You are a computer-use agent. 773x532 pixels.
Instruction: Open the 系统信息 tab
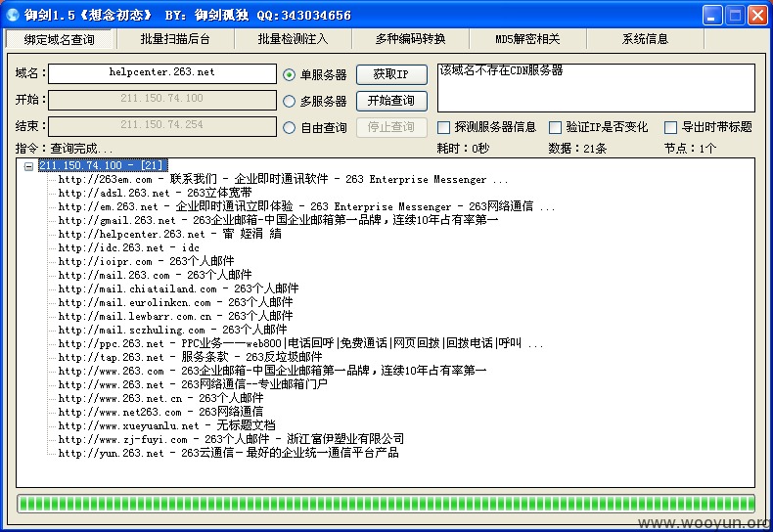[645, 39]
